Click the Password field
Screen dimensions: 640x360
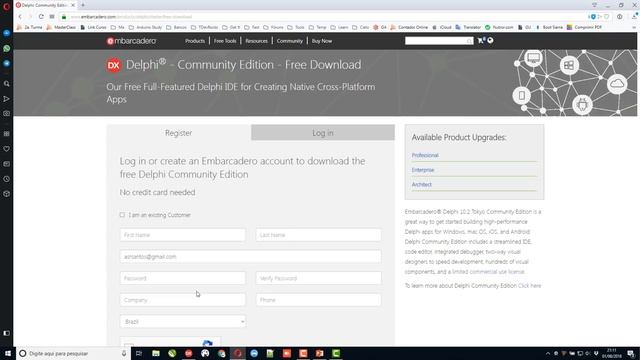point(183,278)
